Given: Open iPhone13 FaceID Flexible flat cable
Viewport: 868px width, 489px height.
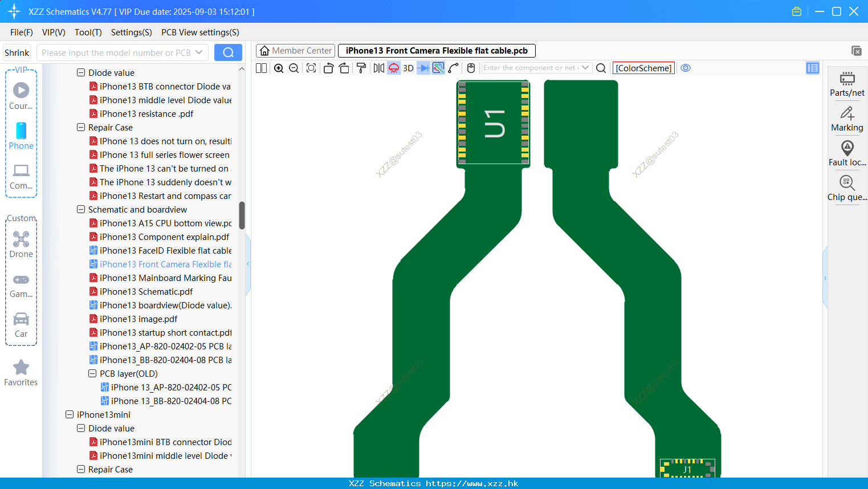Looking at the screenshot, I should pos(161,250).
